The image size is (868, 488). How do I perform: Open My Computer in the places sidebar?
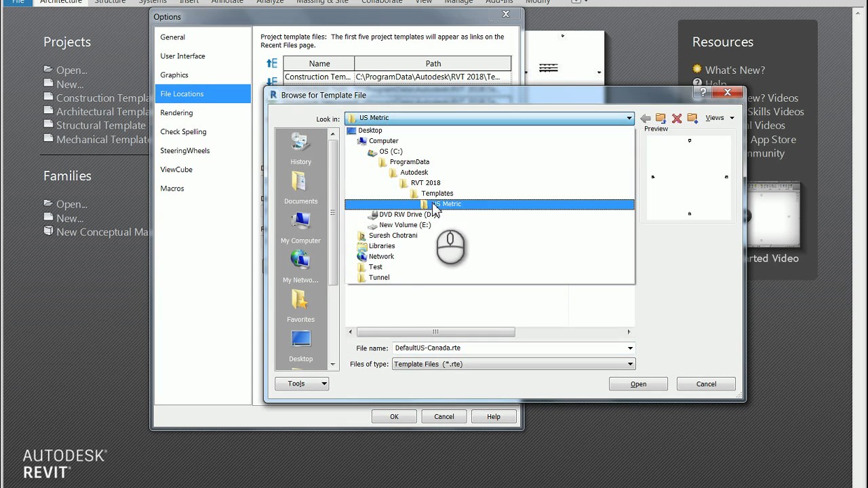[300, 228]
